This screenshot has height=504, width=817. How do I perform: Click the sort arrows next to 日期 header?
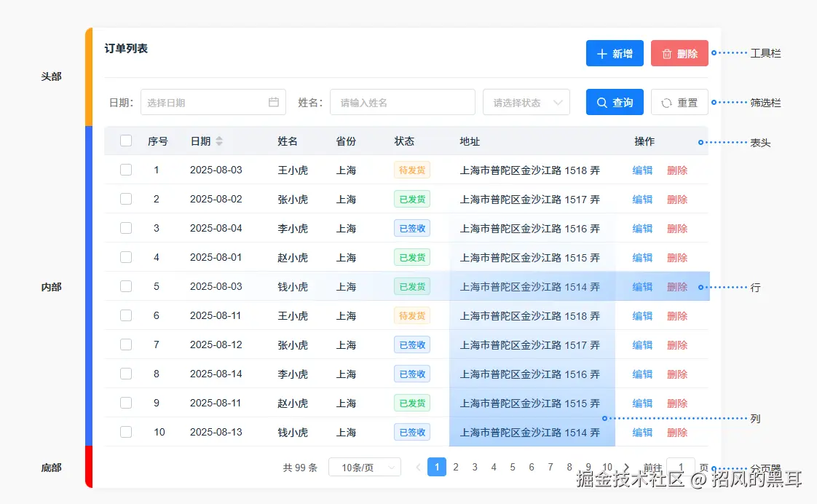219,141
